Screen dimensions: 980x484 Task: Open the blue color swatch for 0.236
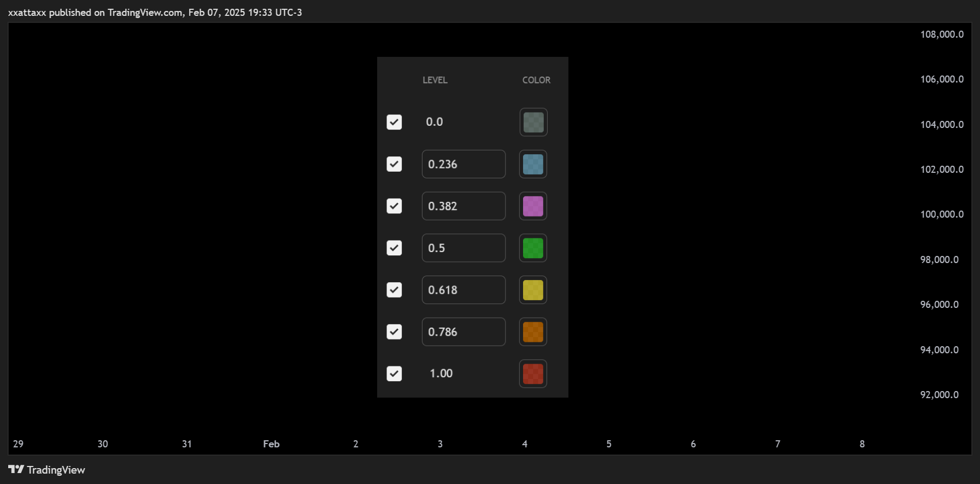pyautogui.click(x=533, y=164)
